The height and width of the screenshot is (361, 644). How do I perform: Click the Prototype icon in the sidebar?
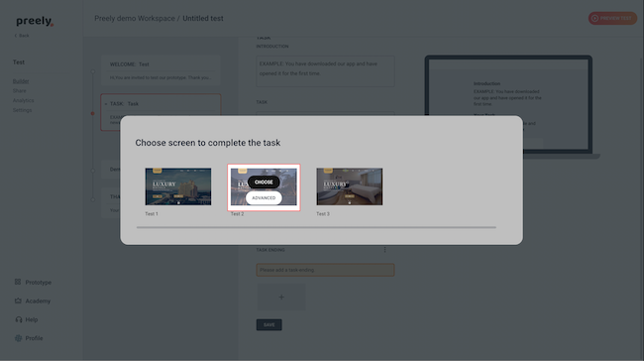click(x=18, y=282)
